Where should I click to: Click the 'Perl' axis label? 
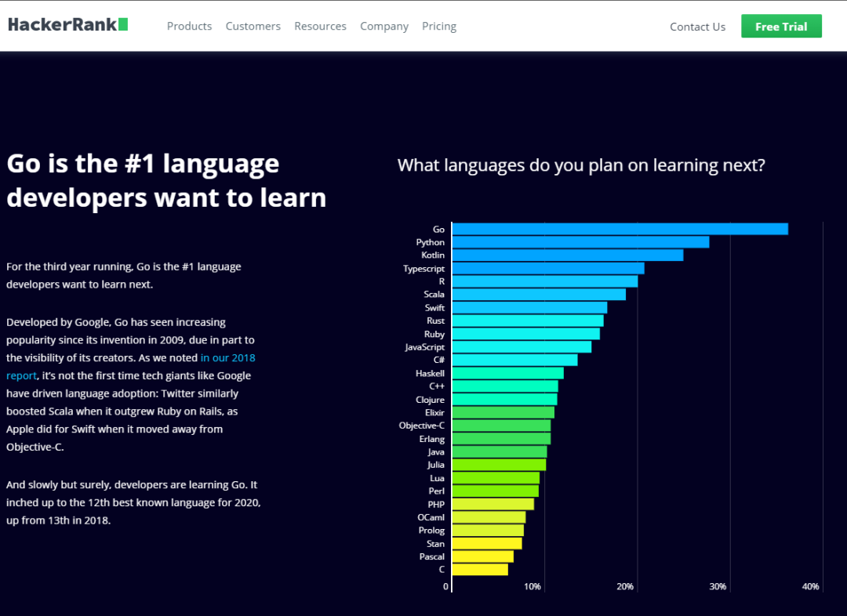(x=437, y=491)
